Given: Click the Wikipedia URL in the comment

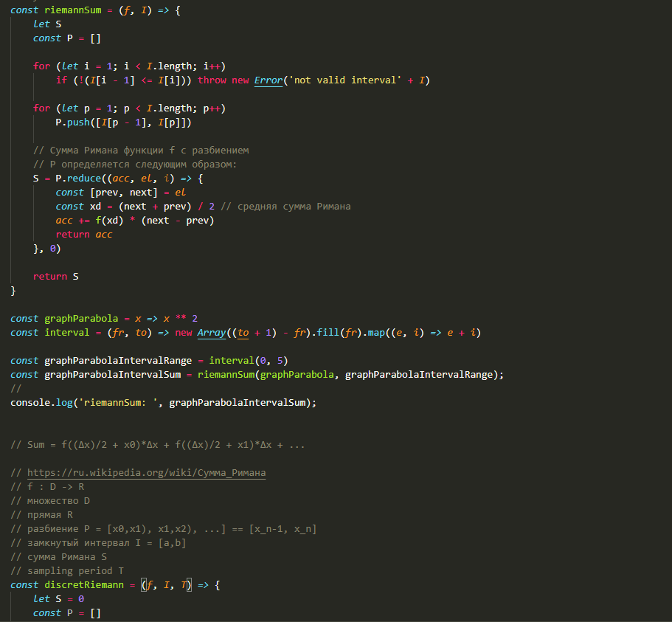Looking at the screenshot, I should (146, 473).
